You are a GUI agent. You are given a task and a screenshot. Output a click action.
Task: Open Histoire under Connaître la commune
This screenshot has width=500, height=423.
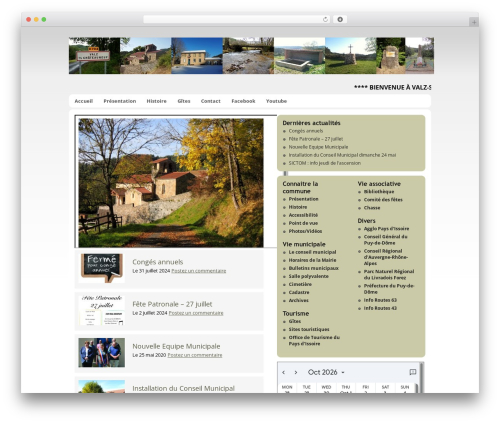[298, 207]
